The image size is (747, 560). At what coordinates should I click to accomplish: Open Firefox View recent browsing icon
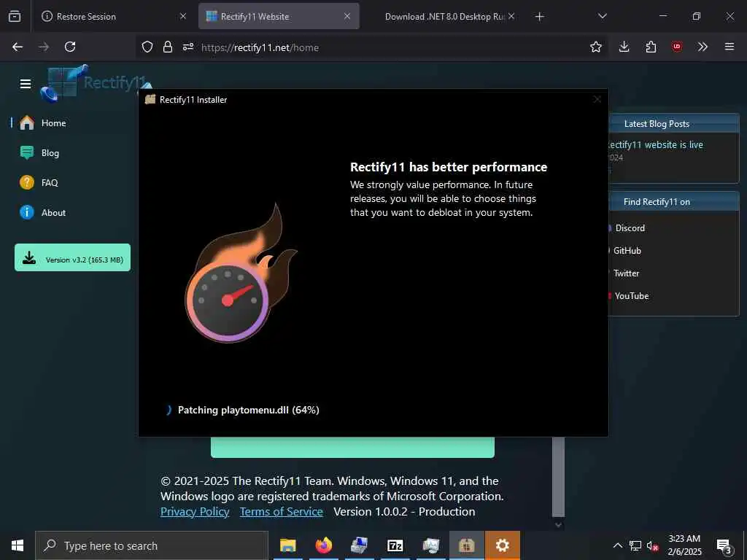pyautogui.click(x=15, y=16)
